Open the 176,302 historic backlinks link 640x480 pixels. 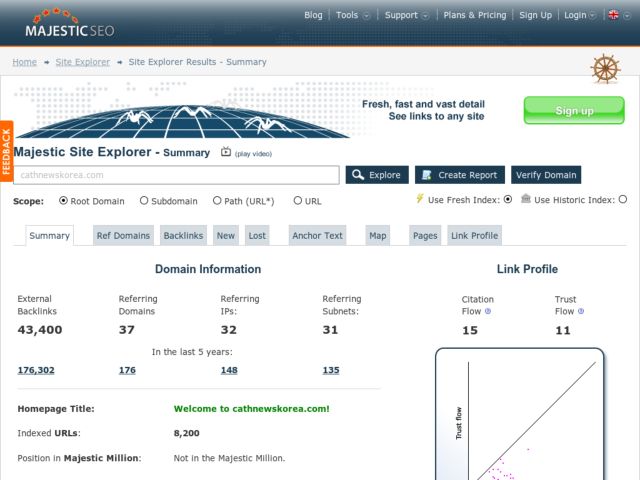tap(36, 370)
